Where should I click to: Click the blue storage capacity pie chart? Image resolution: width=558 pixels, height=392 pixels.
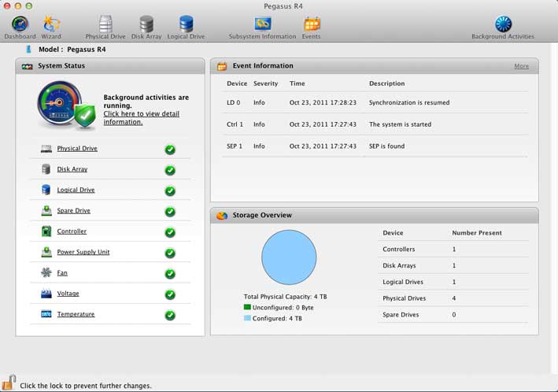pyautogui.click(x=289, y=257)
